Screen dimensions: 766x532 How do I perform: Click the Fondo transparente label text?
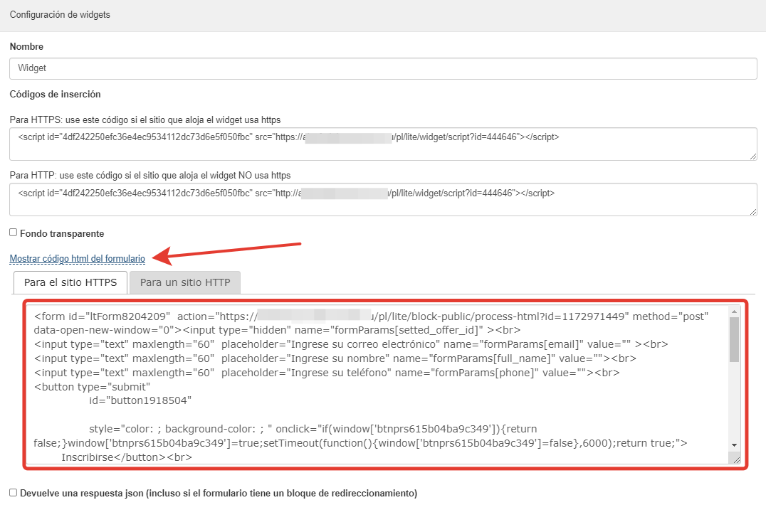(x=62, y=234)
